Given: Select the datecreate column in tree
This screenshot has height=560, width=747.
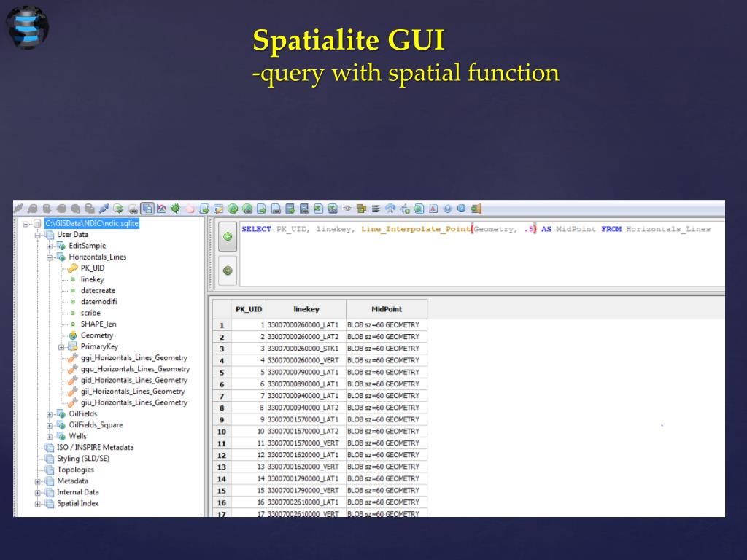Looking at the screenshot, I should 98,290.
